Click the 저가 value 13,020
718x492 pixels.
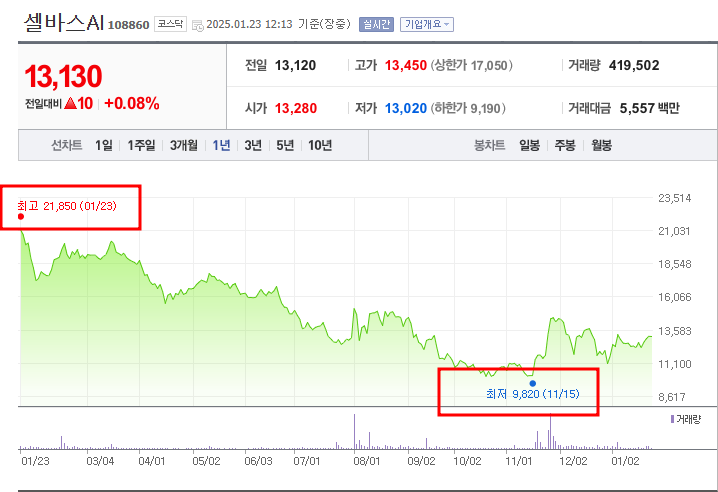[x=406, y=109]
